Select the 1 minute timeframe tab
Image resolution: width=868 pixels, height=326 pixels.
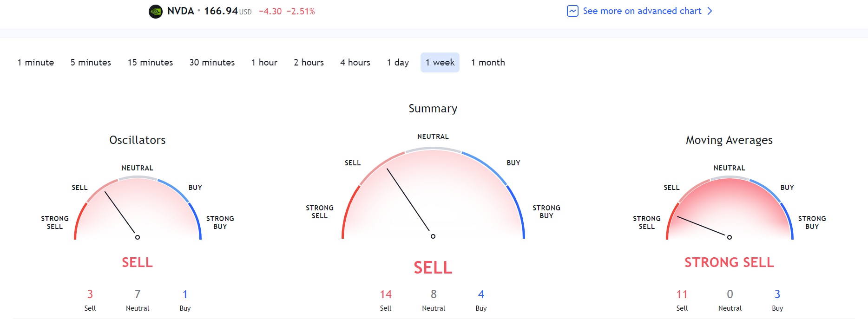36,63
